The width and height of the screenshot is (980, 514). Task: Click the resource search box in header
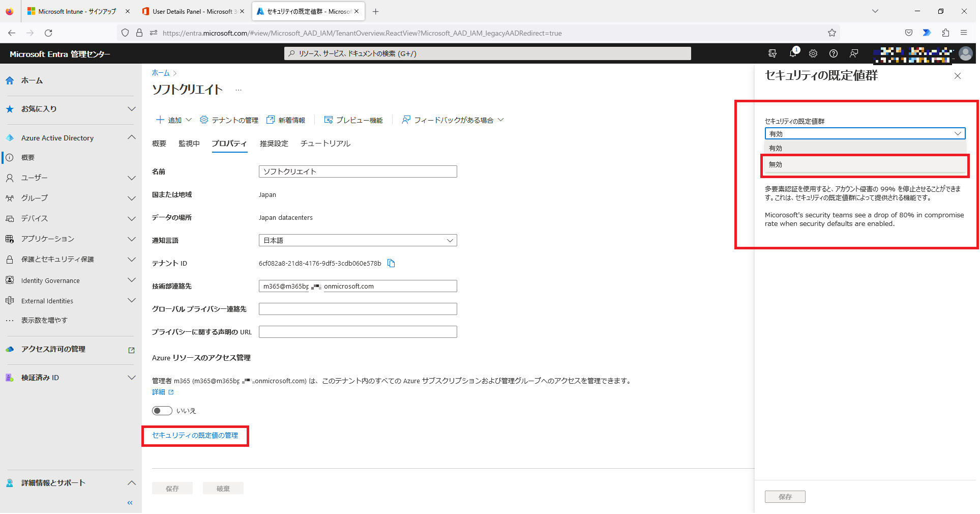pyautogui.click(x=487, y=53)
